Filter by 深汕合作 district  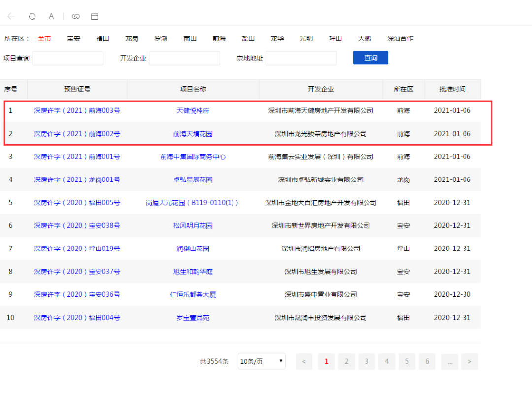[400, 38]
